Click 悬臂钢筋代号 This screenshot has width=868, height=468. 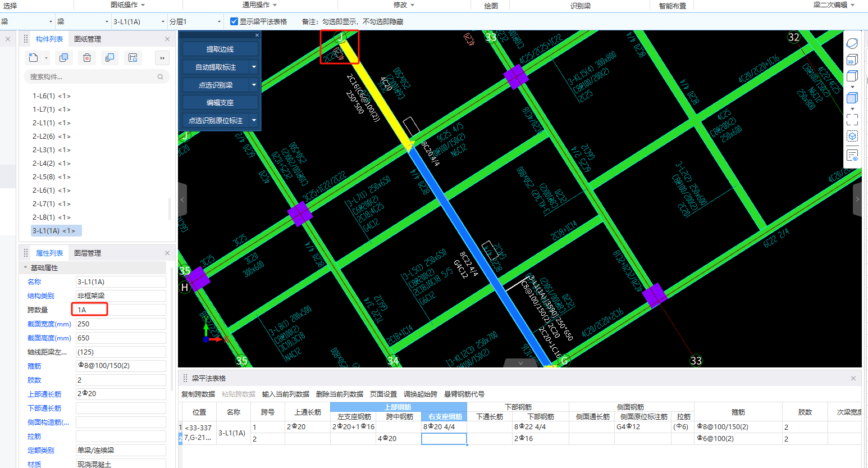[464, 394]
